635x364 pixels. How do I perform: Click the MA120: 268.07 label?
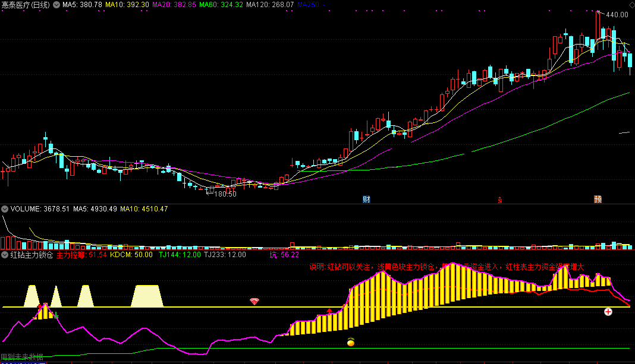(270, 5)
